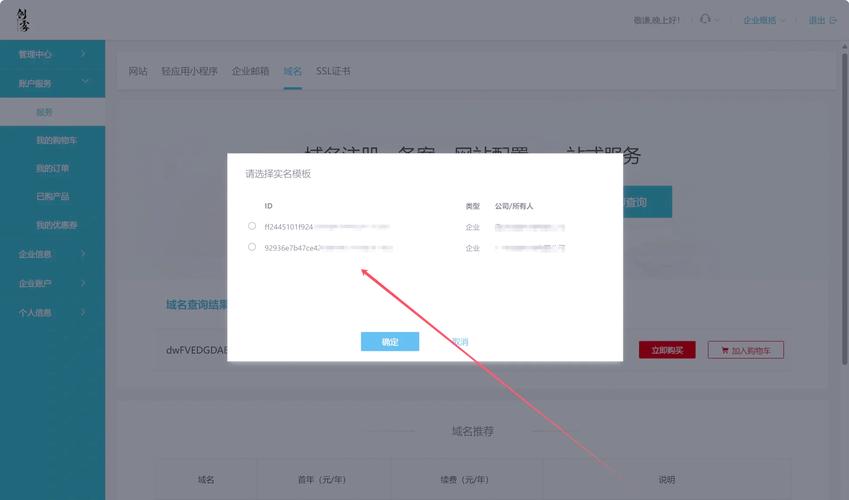Viewport: 849px width, 500px height.
Task: Switch to the SSL证书 tab
Action: pyautogui.click(x=333, y=71)
